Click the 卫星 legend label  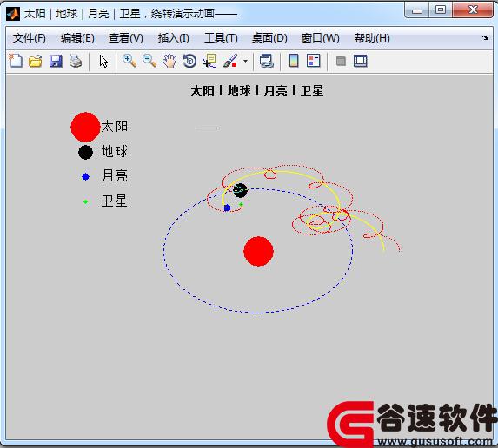click(x=115, y=201)
